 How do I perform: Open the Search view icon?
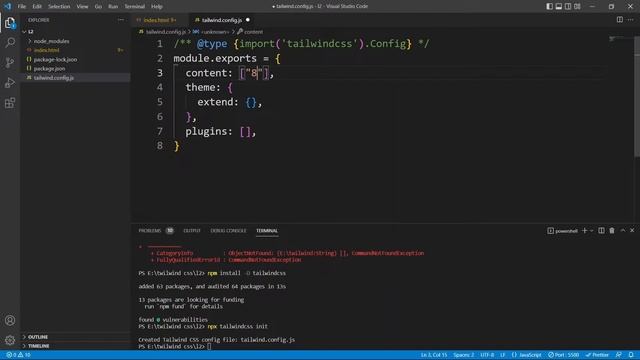pyautogui.click(x=10, y=42)
